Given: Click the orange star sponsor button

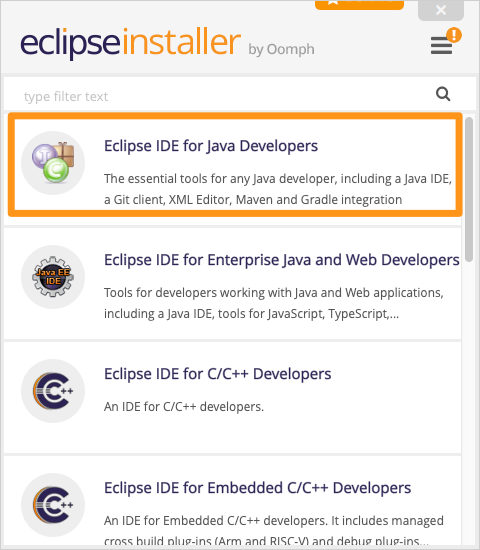Looking at the screenshot, I should pos(359,4).
